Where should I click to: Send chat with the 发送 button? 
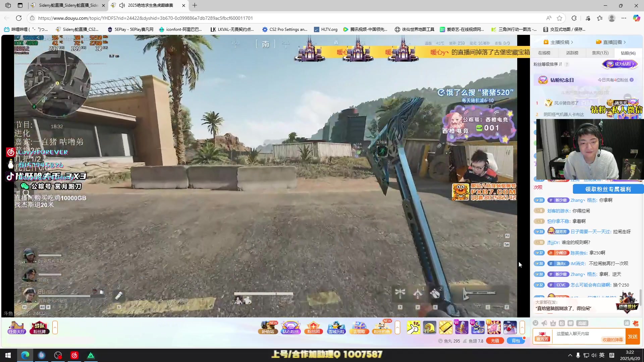pos(633,337)
